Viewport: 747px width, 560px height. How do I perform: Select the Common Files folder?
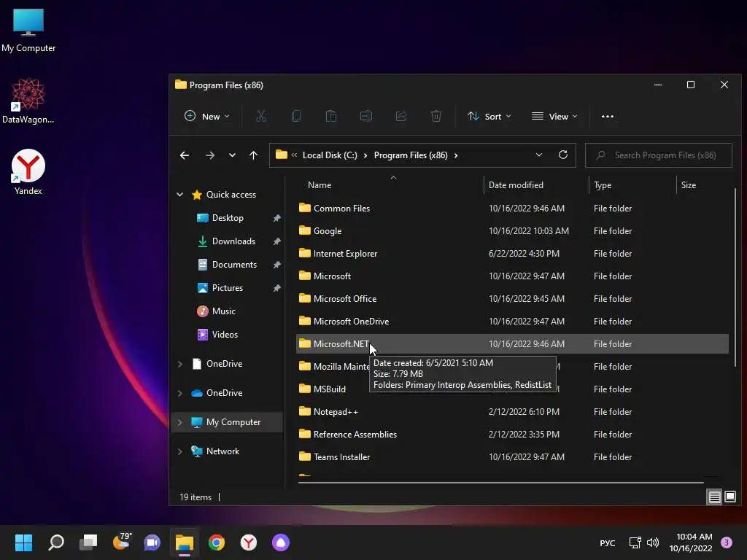[512, 208]
